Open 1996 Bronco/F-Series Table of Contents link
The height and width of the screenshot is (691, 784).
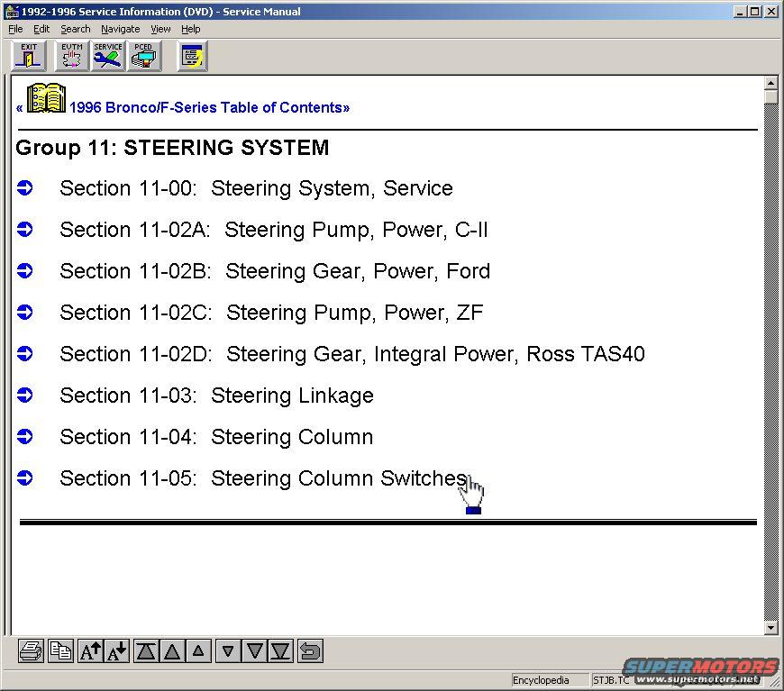[x=209, y=107]
